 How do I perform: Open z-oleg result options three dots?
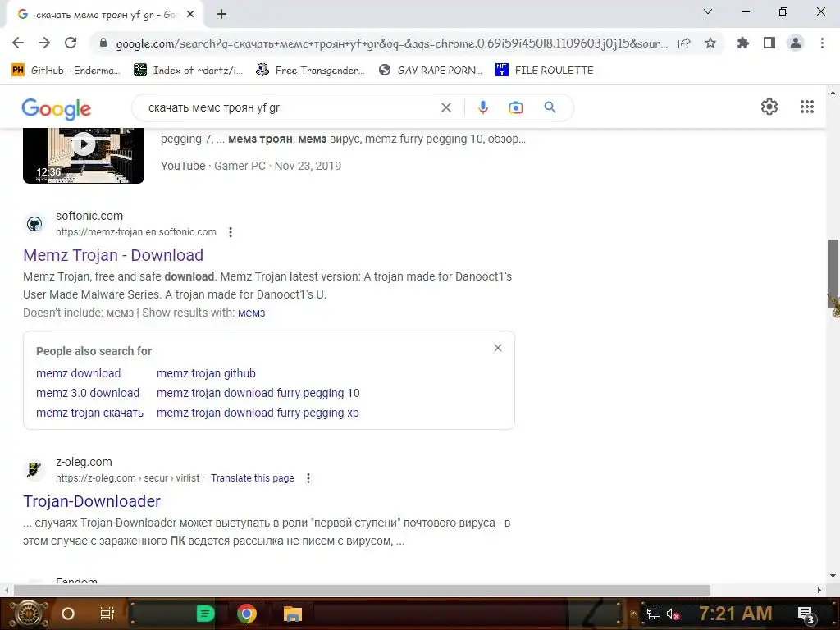(x=308, y=478)
